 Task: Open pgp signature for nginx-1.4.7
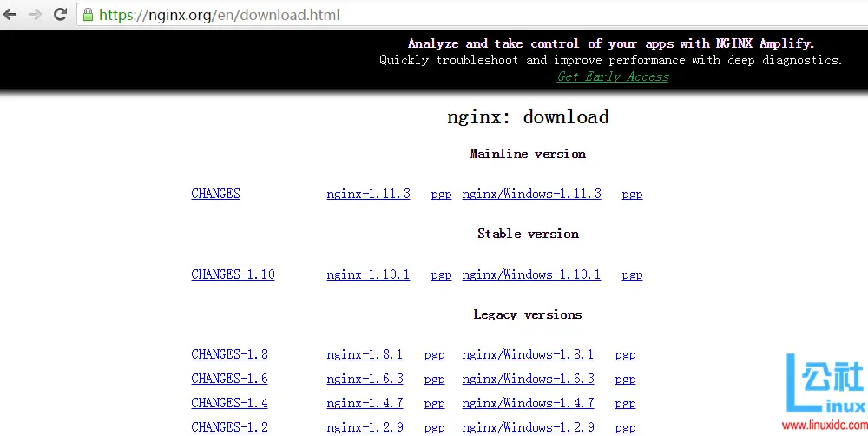[434, 404]
